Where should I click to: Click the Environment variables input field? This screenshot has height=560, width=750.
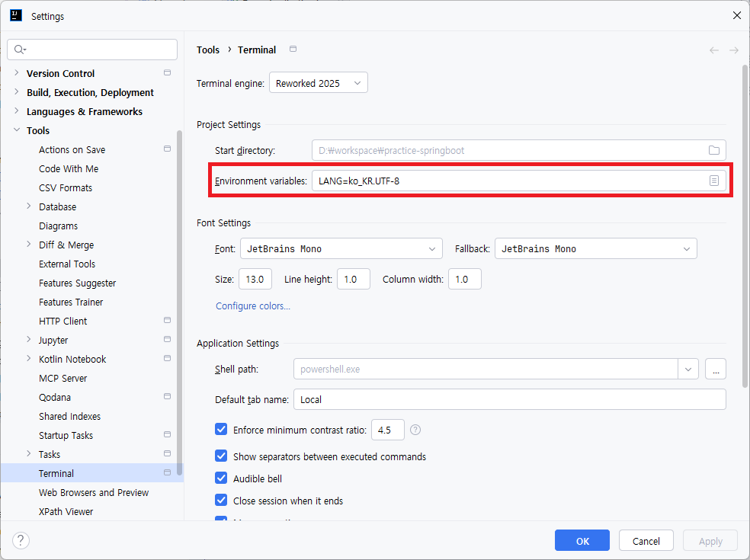519,181
